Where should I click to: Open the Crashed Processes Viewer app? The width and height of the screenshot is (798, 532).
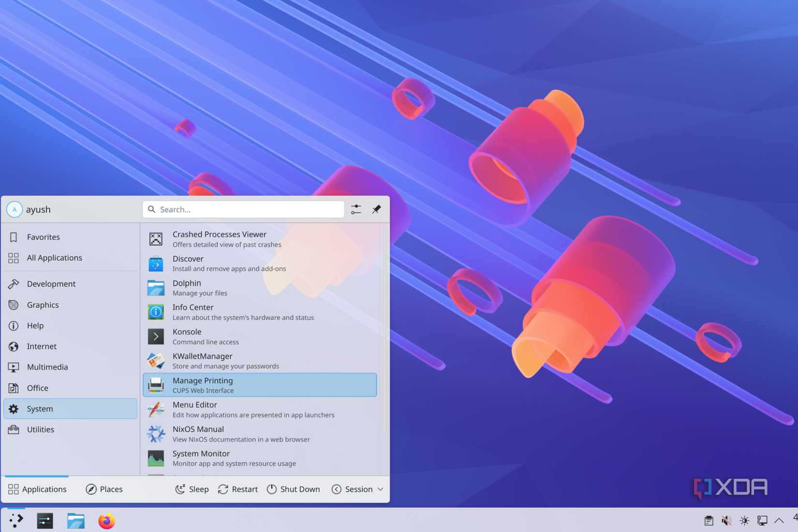(260, 239)
